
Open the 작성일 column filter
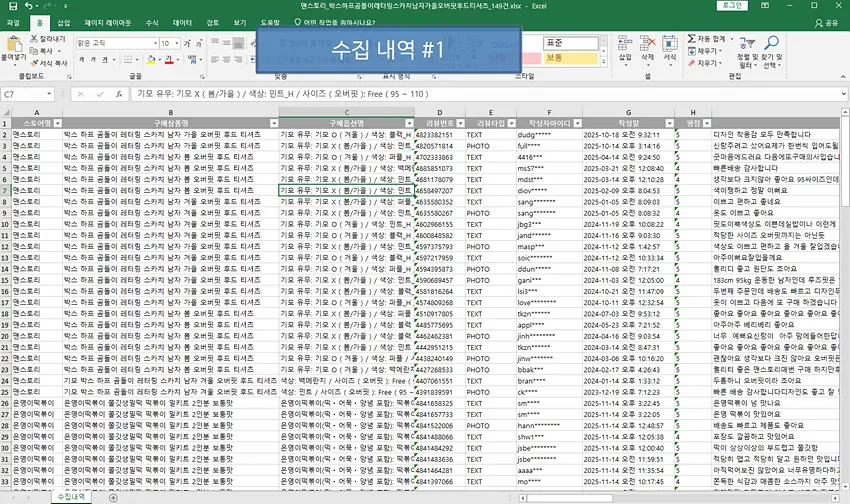click(x=669, y=124)
